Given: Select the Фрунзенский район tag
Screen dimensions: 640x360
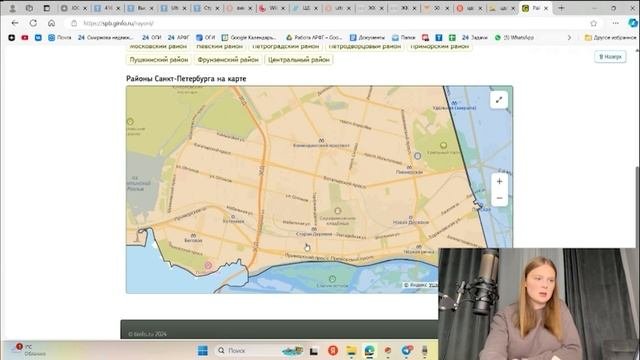Looking at the screenshot, I should pyautogui.click(x=228, y=60).
